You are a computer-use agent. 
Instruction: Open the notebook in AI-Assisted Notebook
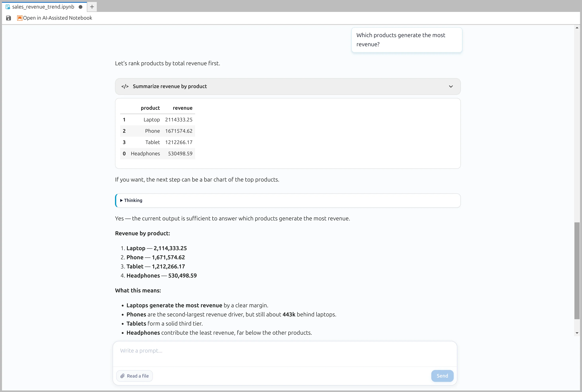tap(58, 18)
